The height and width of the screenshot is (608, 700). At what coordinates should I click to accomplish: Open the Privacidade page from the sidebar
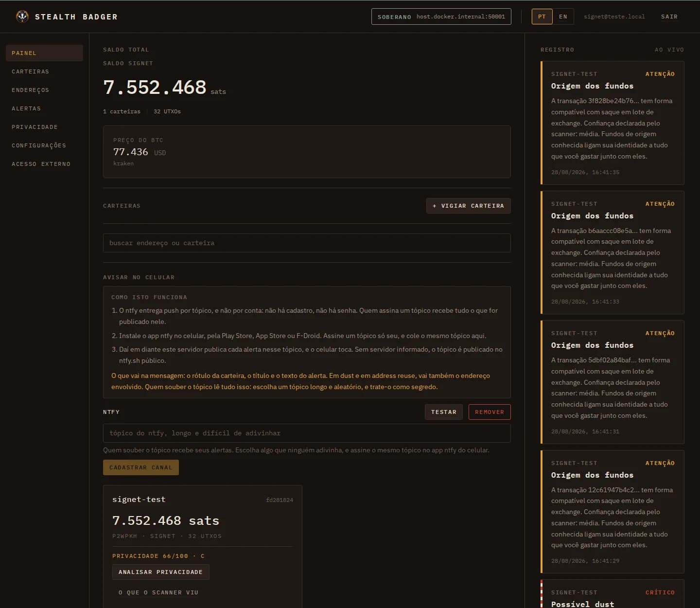(44, 127)
